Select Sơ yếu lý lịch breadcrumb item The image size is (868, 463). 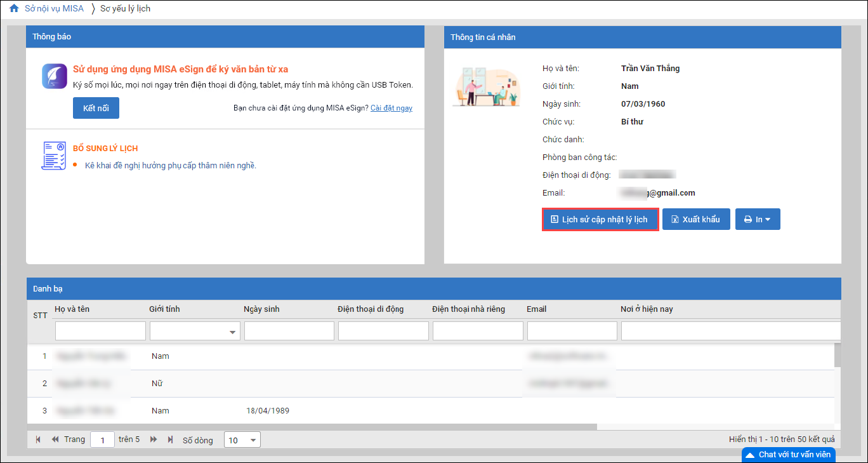coord(125,9)
